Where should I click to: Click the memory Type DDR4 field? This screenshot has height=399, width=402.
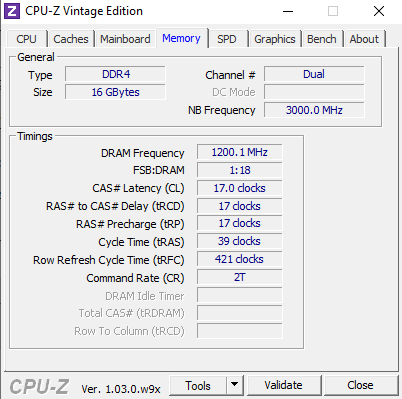point(115,74)
